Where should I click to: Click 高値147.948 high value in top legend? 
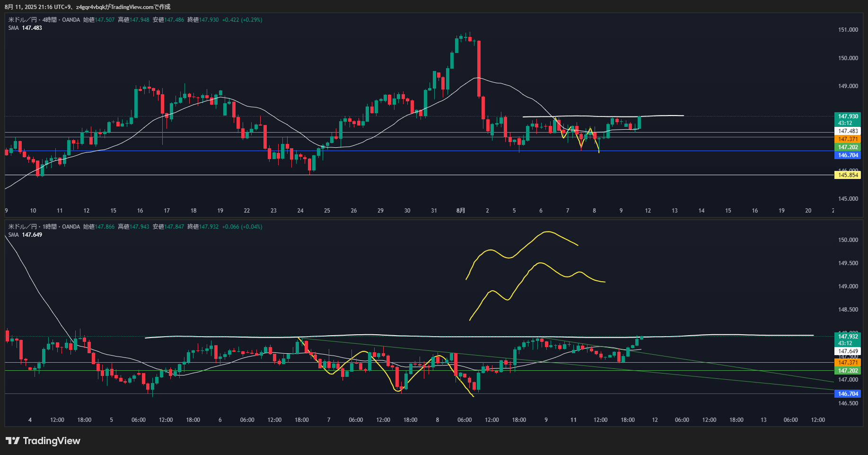(133, 20)
